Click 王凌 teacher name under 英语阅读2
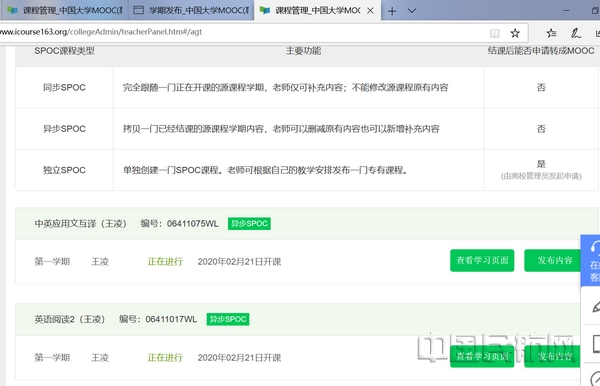The image size is (600, 386). [x=100, y=358]
